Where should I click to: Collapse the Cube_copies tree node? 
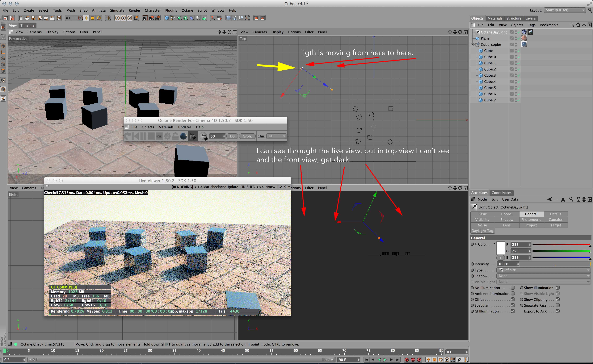tap(473, 45)
